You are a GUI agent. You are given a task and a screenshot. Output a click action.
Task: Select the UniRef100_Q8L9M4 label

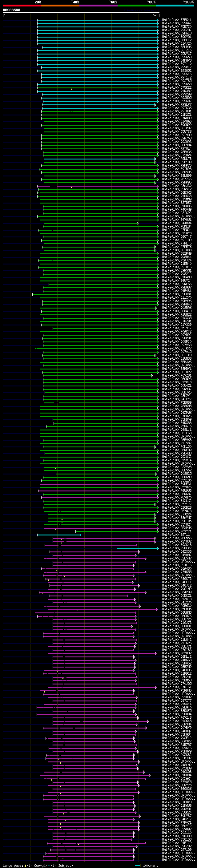176,145
